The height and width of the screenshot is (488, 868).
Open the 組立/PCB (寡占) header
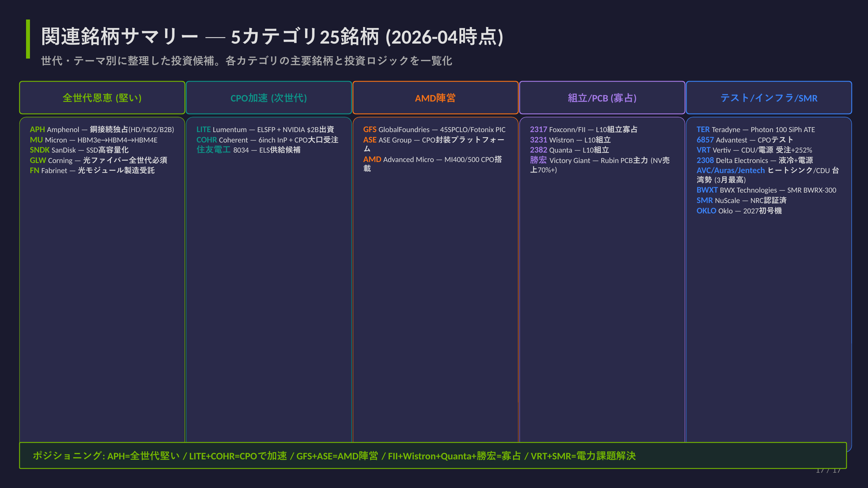[602, 98]
